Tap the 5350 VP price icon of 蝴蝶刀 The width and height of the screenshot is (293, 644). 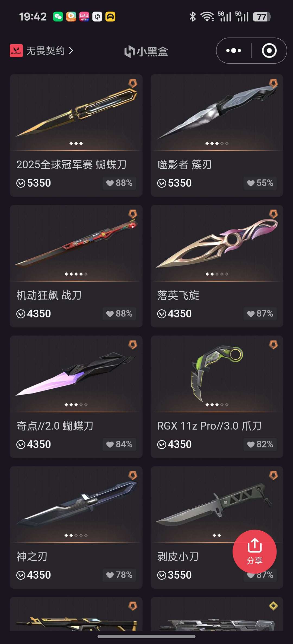coord(21,183)
